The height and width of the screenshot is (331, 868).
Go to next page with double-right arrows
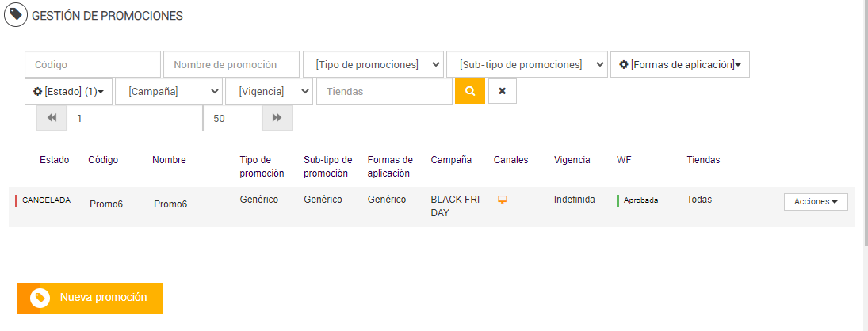277,118
